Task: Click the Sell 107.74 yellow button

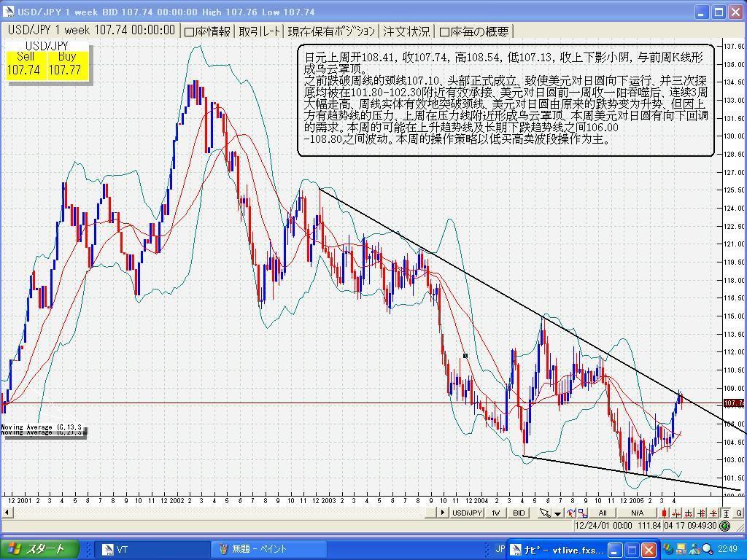Action: [24, 64]
